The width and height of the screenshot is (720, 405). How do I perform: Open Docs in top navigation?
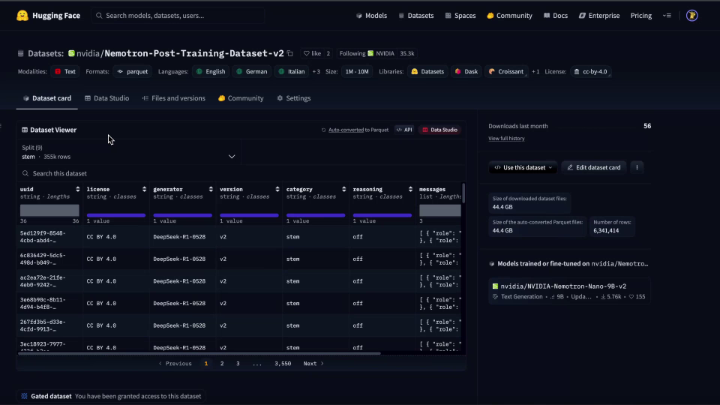pyautogui.click(x=556, y=16)
